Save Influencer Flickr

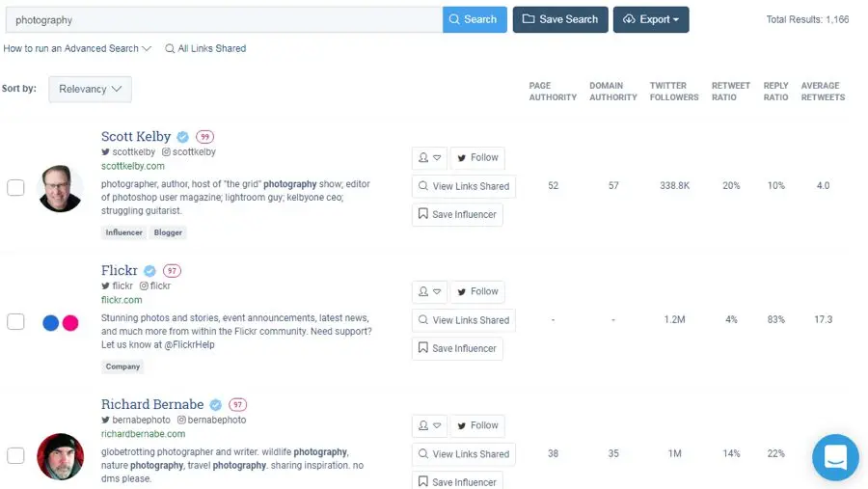457,348
